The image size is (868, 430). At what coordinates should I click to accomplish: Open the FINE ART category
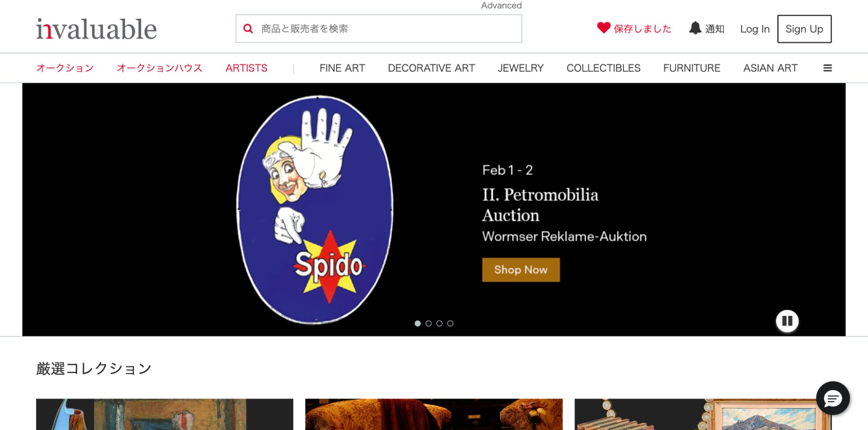click(x=342, y=68)
